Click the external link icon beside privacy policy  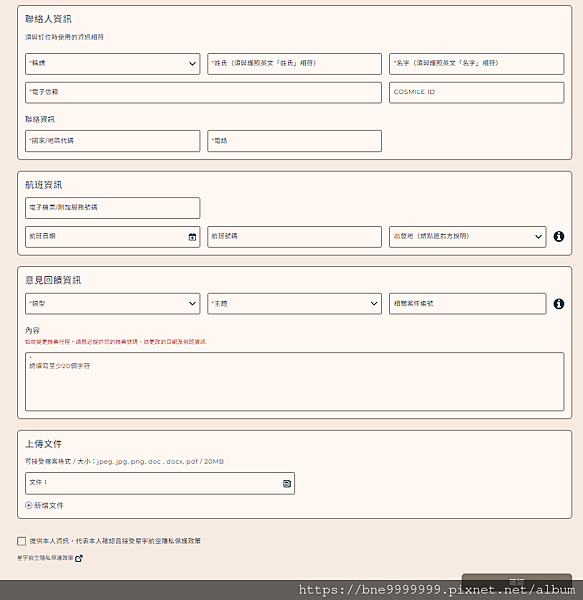[79, 558]
